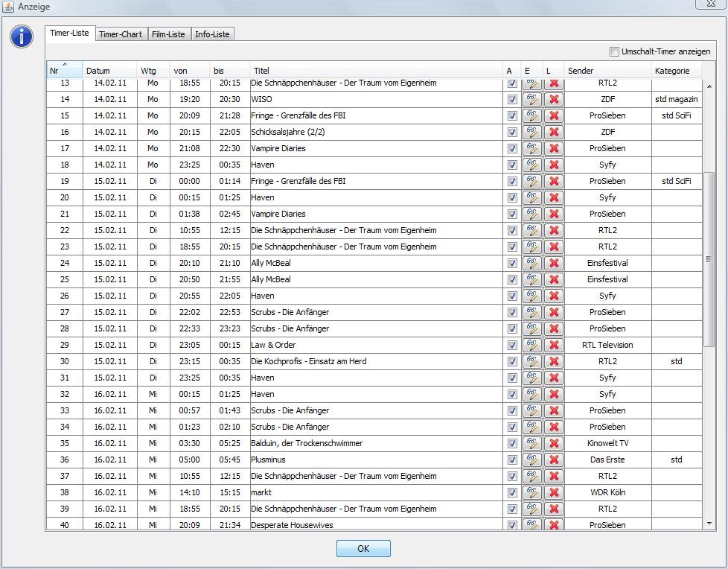Delete timer 20 Haven
Viewport: 728px width, 569px height.
[x=553, y=197]
